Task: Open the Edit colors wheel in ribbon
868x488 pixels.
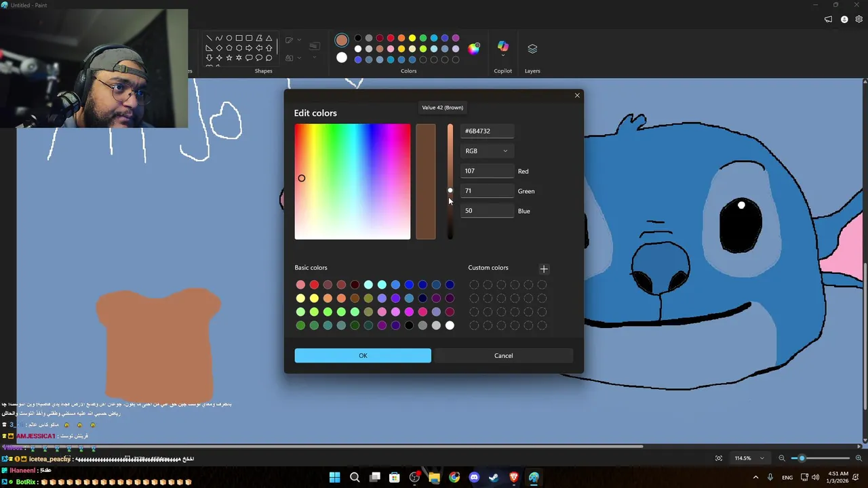Action: click(473, 48)
